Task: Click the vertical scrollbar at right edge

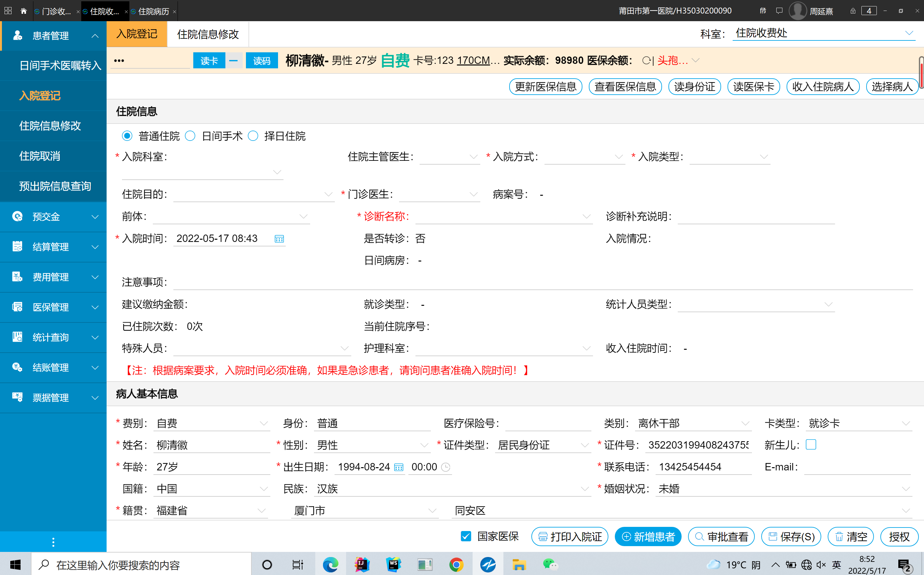Action: (921, 72)
